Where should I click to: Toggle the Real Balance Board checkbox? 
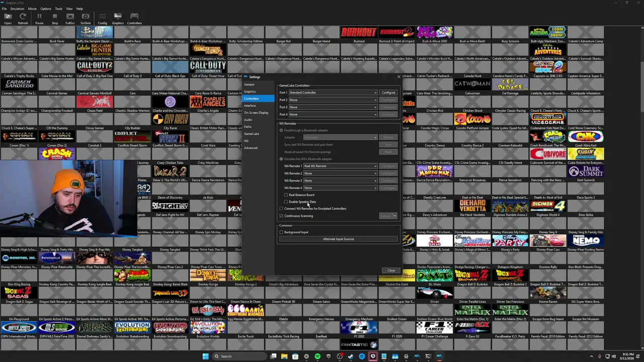click(x=286, y=195)
